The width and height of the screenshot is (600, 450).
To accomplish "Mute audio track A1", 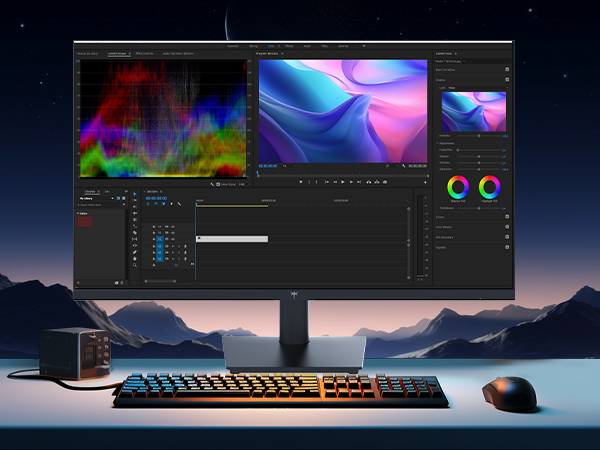I will click(173, 246).
